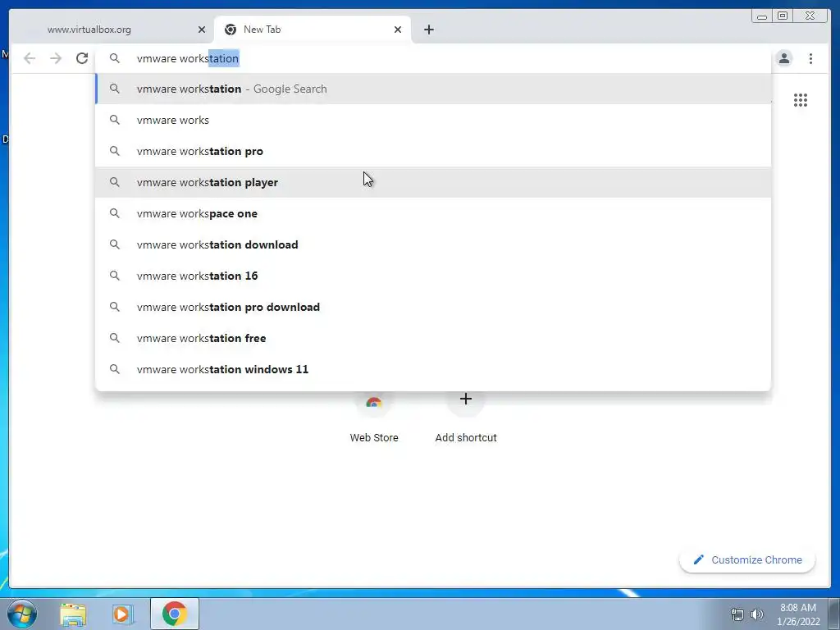Launch Windows Media Player from taskbar
This screenshot has width=840, height=630.
[x=122, y=614]
